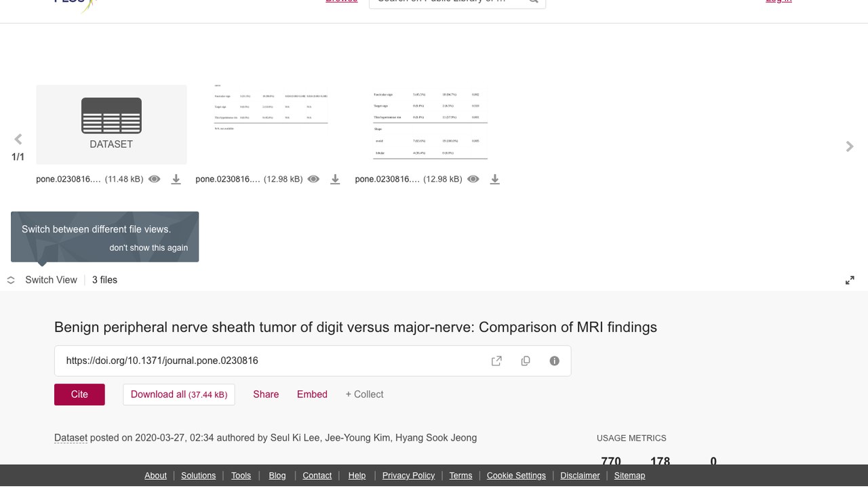
Task: Open the Tools footer link
Action: tap(241, 476)
